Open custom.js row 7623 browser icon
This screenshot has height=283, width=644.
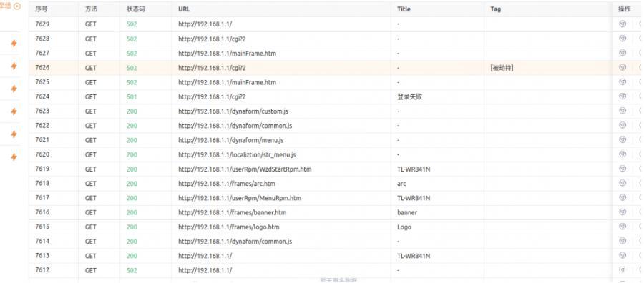pos(623,111)
